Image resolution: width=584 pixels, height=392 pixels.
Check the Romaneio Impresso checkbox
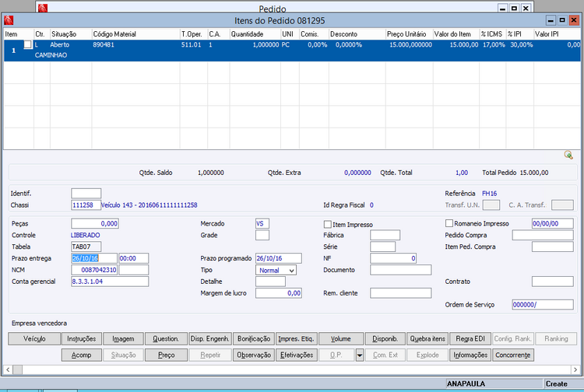[449, 223]
